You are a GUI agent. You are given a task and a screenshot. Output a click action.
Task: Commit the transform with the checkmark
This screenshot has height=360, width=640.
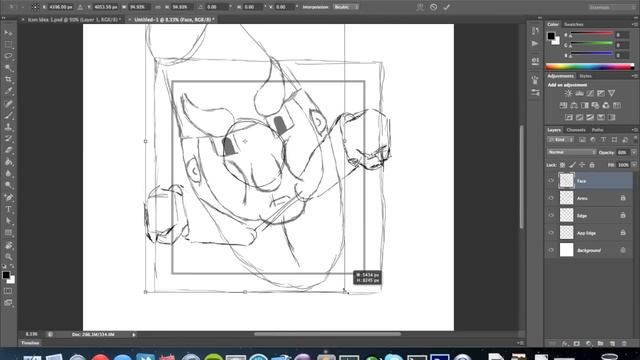447,7
